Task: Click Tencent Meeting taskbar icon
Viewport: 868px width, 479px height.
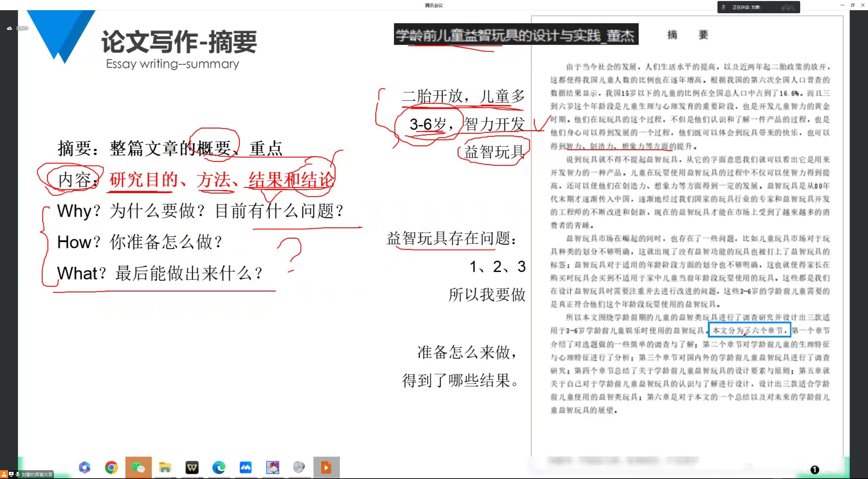Action: pos(245,468)
